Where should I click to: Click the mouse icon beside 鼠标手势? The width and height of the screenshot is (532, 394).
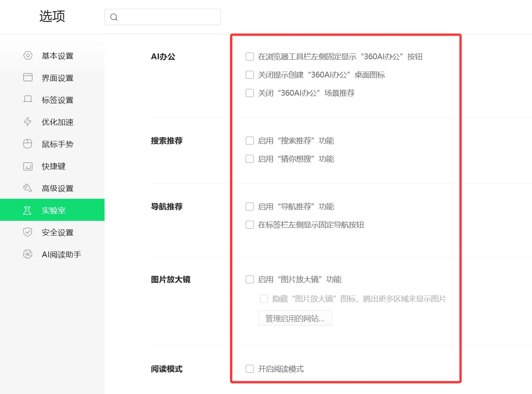coord(28,144)
